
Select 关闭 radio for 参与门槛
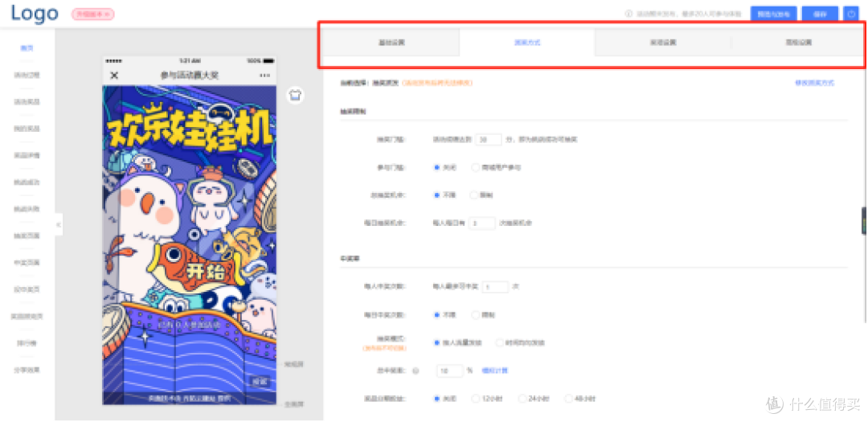tap(436, 167)
